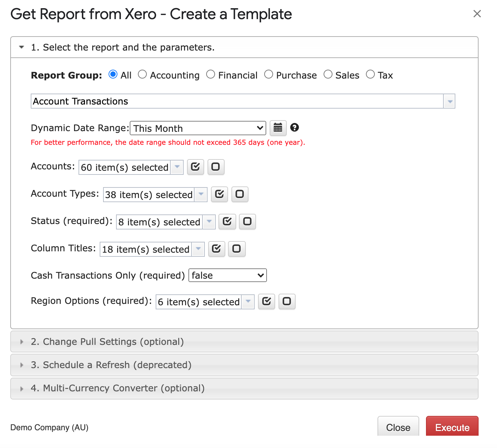497x448 pixels.
Task: Deselect all items for Account Types
Action: [240, 194]
